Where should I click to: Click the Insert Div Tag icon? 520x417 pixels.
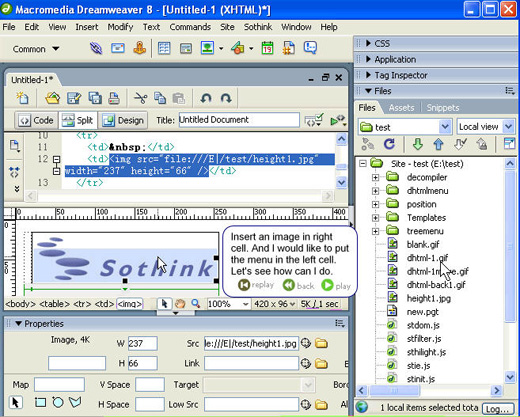pyautogui.click(x=186, y=49)
